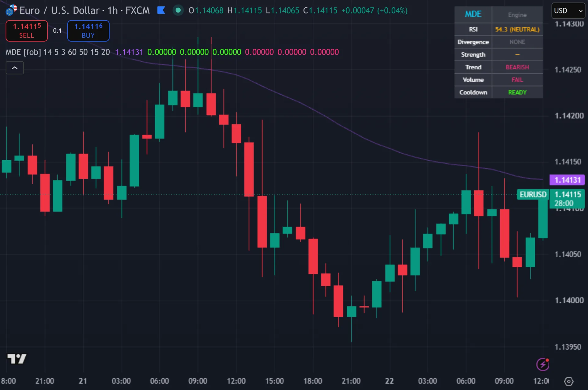Screen dimensions: 588x390
Task: Click the BUY 1.14116 button
Action: pos(88,31)
